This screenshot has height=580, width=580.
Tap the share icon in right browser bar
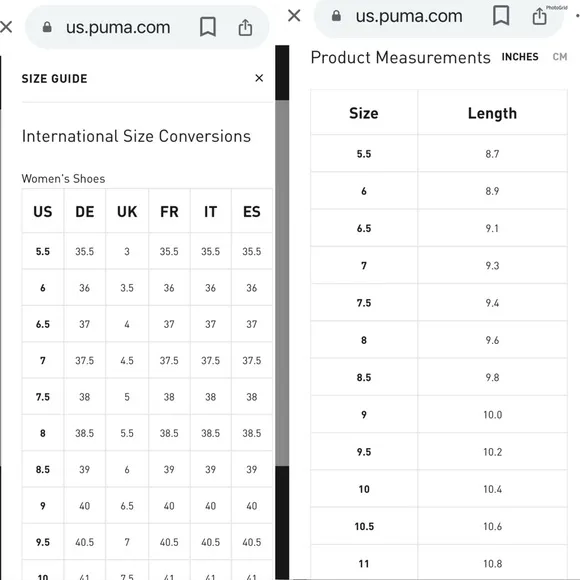click(539, 16)
